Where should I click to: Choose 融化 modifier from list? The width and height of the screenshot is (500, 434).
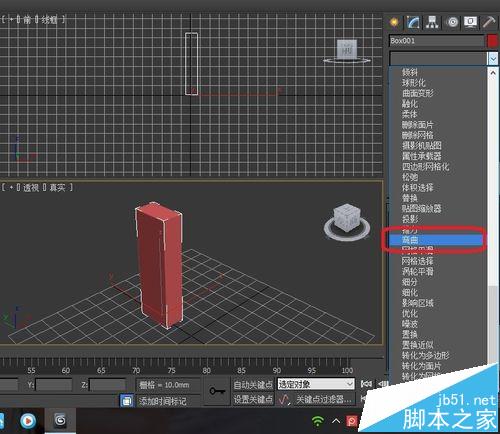tap(410, 104)
